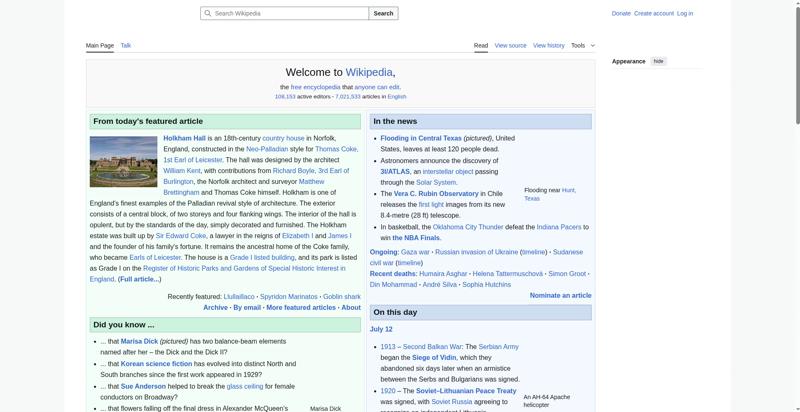Open the Hunt, Texas caption link
This screenshot has width=800, height=412.
click(550, 194)
